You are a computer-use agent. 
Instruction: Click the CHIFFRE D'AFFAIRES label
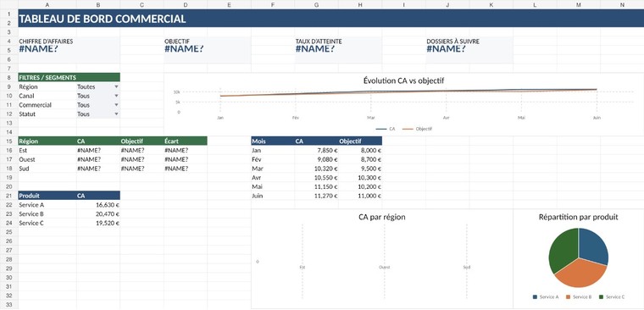pyautogui.click(x=46, y=42)
